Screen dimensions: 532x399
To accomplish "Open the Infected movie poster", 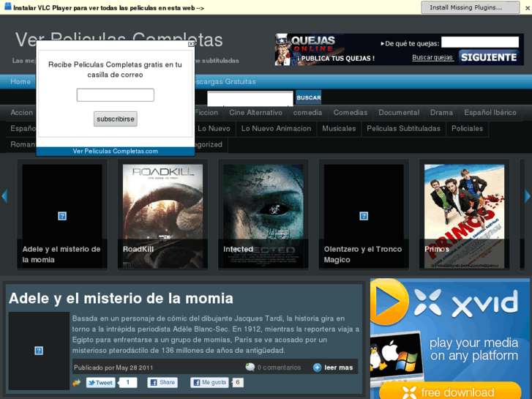I will point(263,216).
